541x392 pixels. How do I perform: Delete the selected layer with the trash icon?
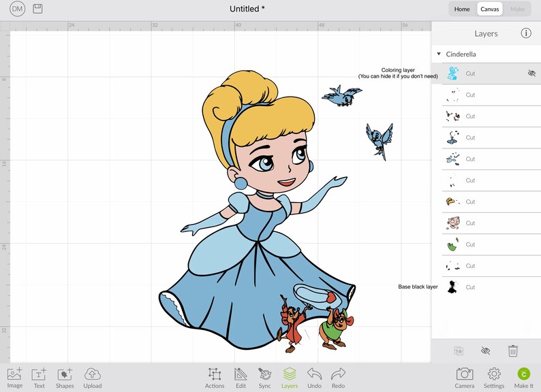512,351
